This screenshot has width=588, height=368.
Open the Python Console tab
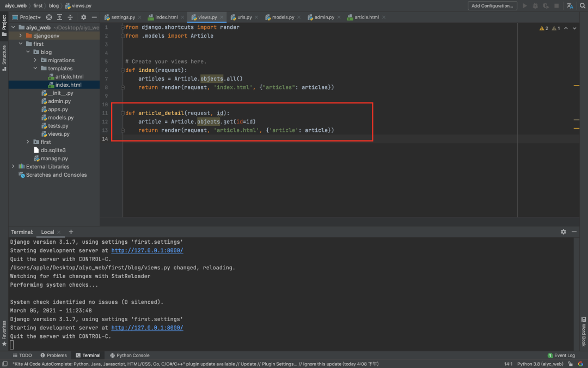[130, 355]
